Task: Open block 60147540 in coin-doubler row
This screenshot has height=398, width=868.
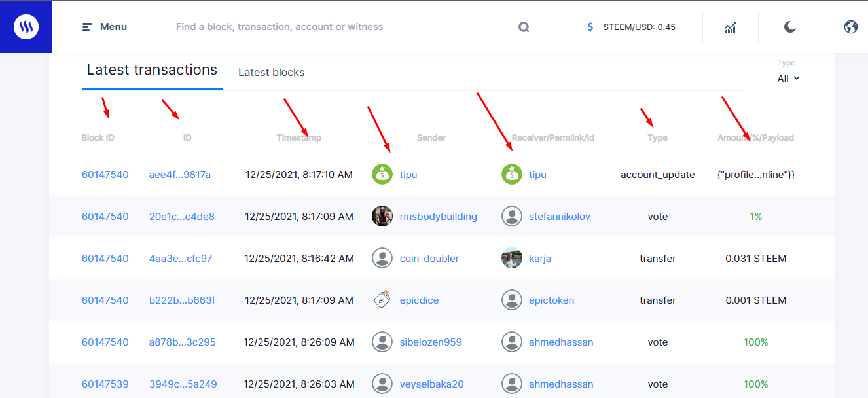Action: [105, 259]
